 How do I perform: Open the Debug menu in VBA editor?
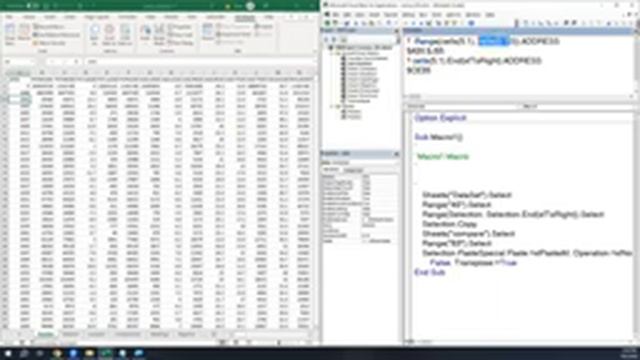(408, 15)
